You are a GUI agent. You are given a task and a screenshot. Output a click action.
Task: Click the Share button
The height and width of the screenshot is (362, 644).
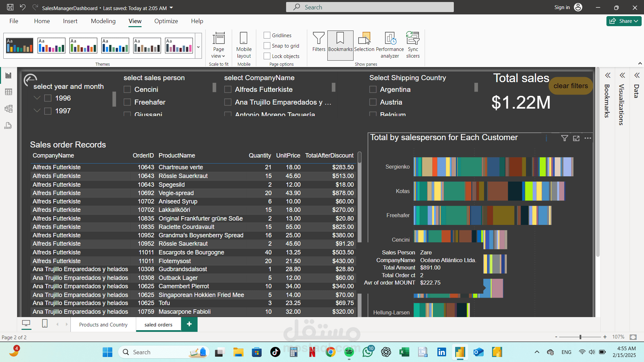pyautogui.click(x=624, y=21)
